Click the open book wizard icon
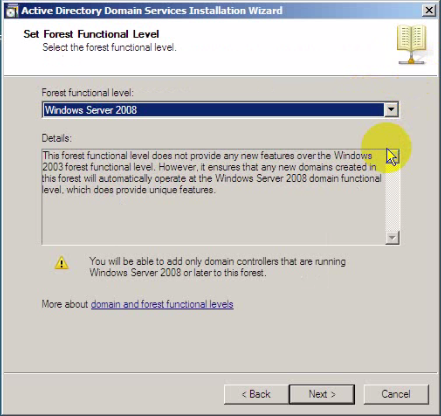441x416 pixels. click(x=412, y=44)
